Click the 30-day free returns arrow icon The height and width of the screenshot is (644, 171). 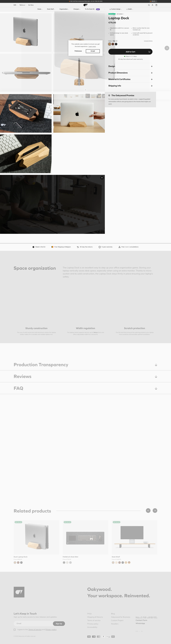pyautogui.click(x=78, y=247)
